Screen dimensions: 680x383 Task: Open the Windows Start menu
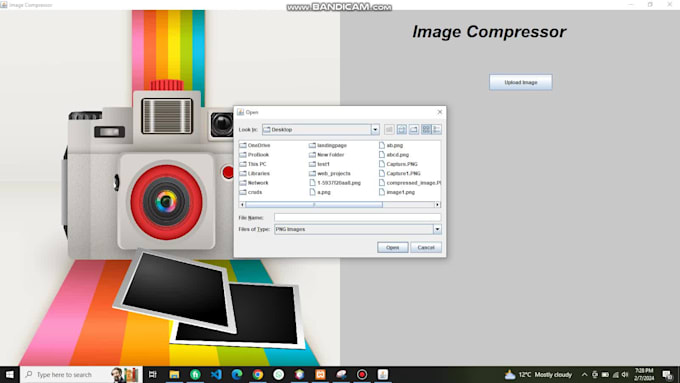pyautogui.click(x=10, y=374)
